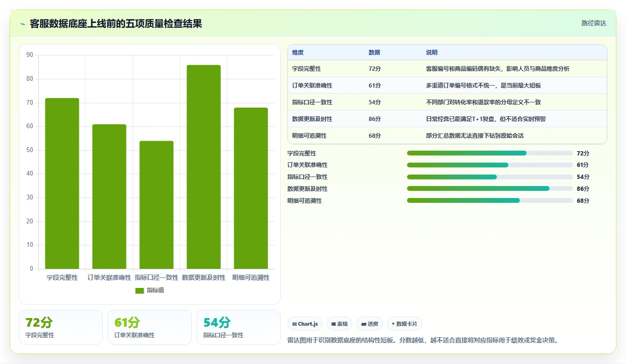Click the 订单关联准确性 bar in the chart
This screenshot has width=626, height=364.
click(109, 197)
